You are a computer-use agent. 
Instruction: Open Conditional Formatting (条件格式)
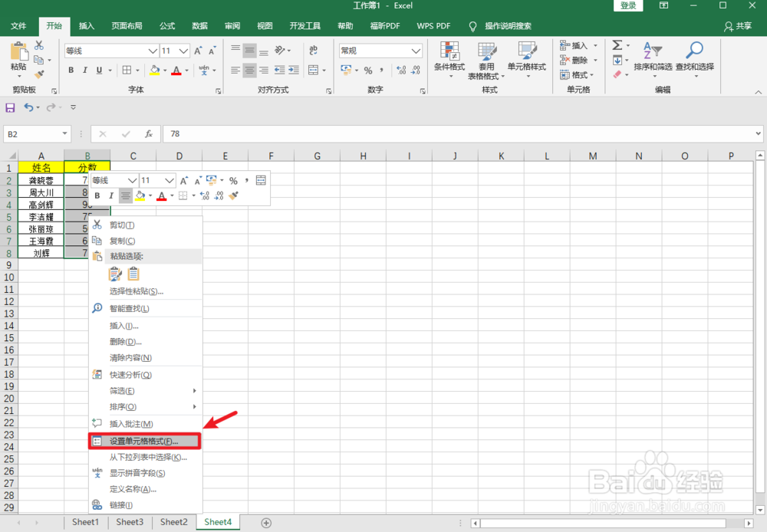tap(450, 61)
